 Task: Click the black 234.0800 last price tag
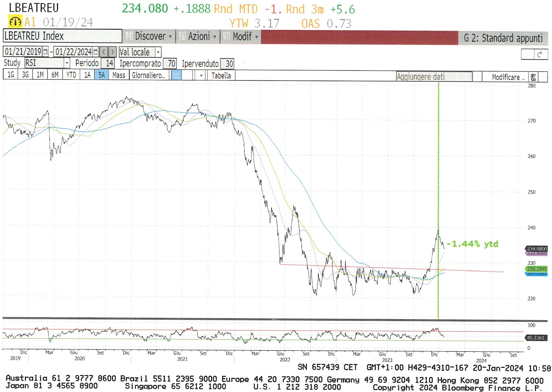(x=536, y=249)
